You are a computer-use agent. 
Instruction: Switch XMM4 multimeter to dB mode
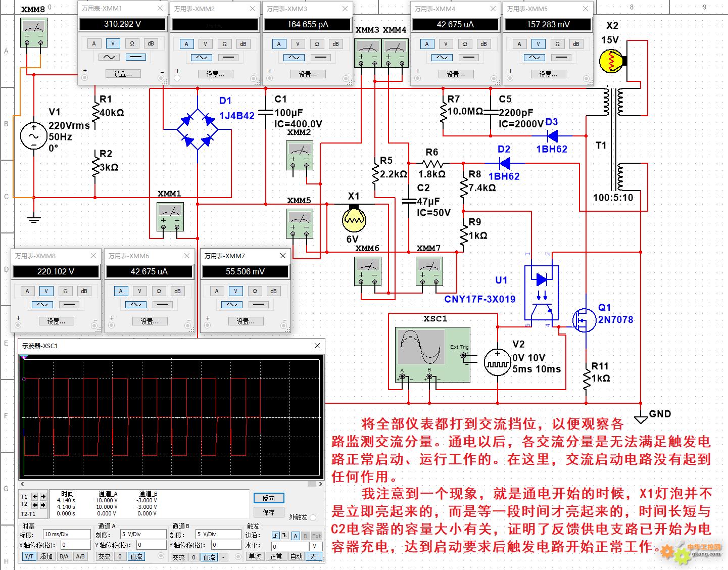coord(483,43)
